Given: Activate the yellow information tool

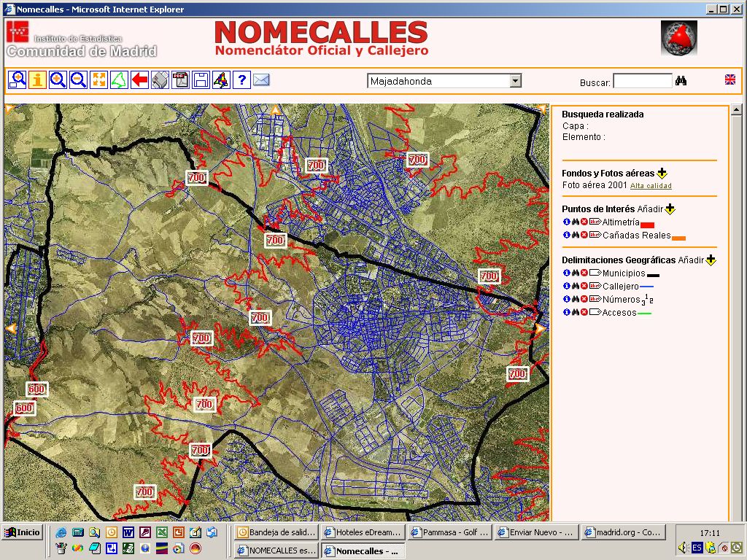Looking at the screenshot, I should coord(38,79).
